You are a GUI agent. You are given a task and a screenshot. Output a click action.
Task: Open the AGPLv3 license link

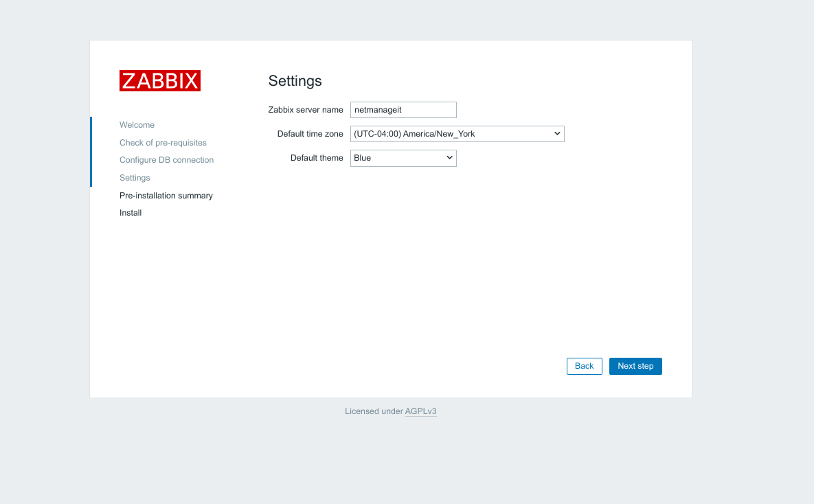(x=420, y=411)
